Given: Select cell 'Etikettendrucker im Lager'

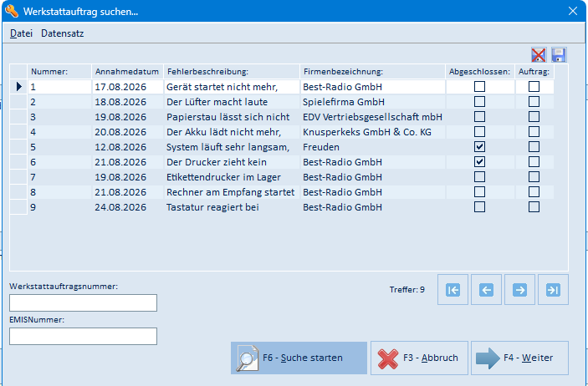Looking at the screenshot, I should tap(232, 176).
